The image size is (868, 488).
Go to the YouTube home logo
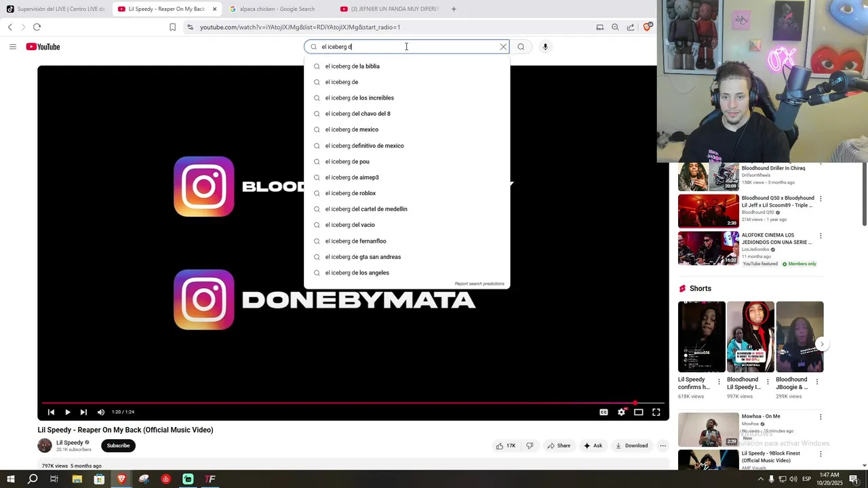coord(43,47)
